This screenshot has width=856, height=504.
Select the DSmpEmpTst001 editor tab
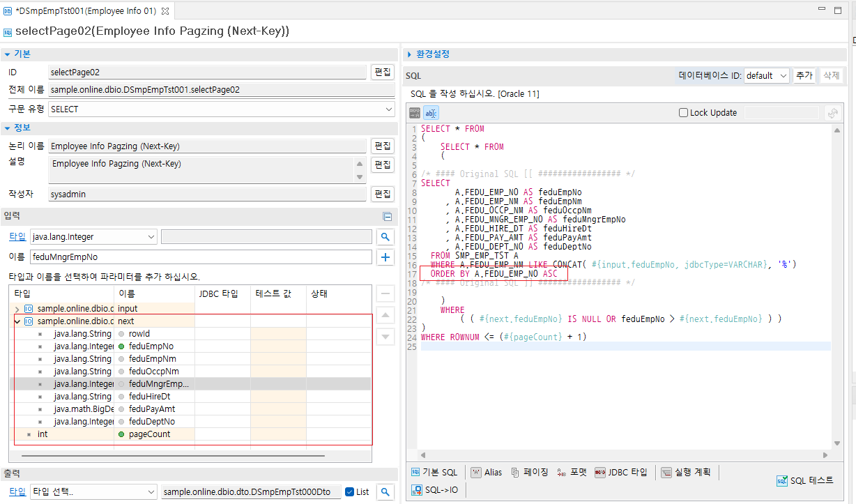coord(84,10)
